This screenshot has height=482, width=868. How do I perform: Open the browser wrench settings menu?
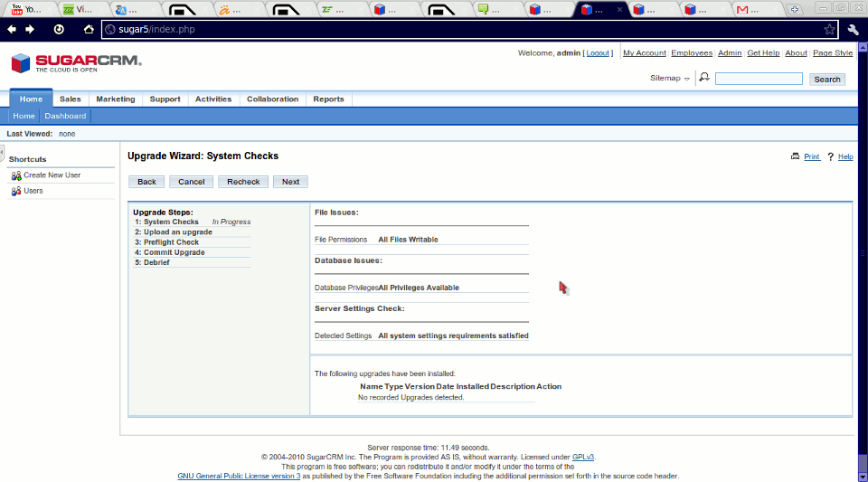[853, 29]
